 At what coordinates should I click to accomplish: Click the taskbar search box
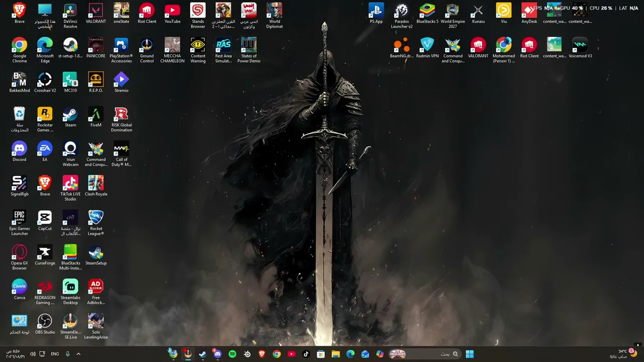(x=425, y=354)
